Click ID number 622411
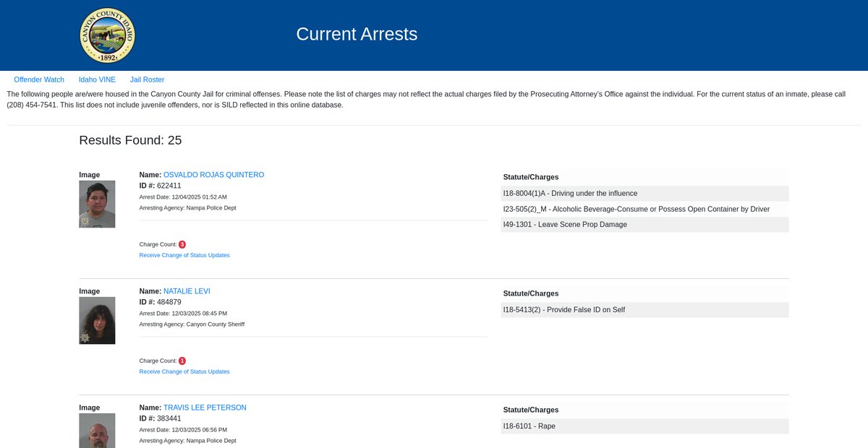Image resolution: width=868 pixels, height=448 pixels. point(169,186)
